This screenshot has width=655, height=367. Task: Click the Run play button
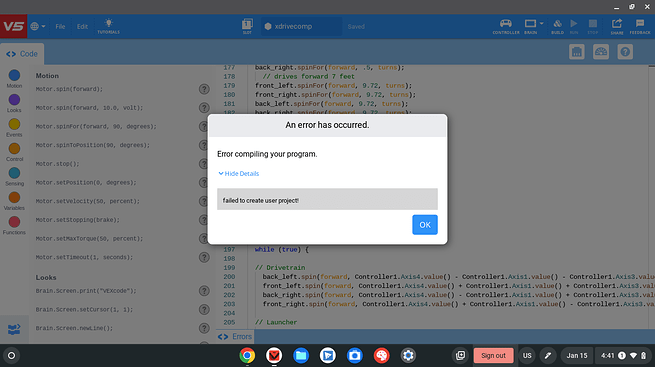[574, 26]
